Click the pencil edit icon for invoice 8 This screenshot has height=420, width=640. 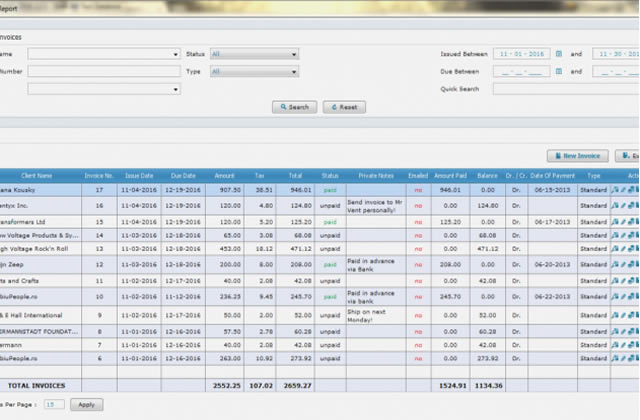click(x=622, y=330)
